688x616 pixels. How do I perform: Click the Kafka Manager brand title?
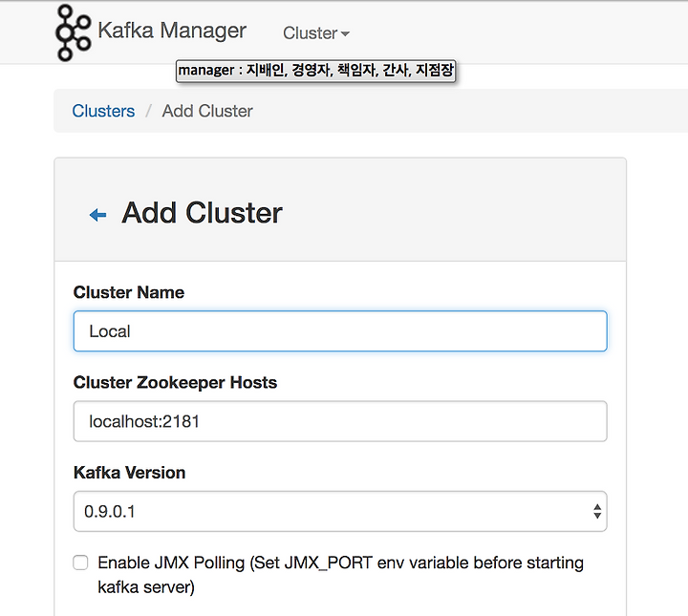coord(172,31)
